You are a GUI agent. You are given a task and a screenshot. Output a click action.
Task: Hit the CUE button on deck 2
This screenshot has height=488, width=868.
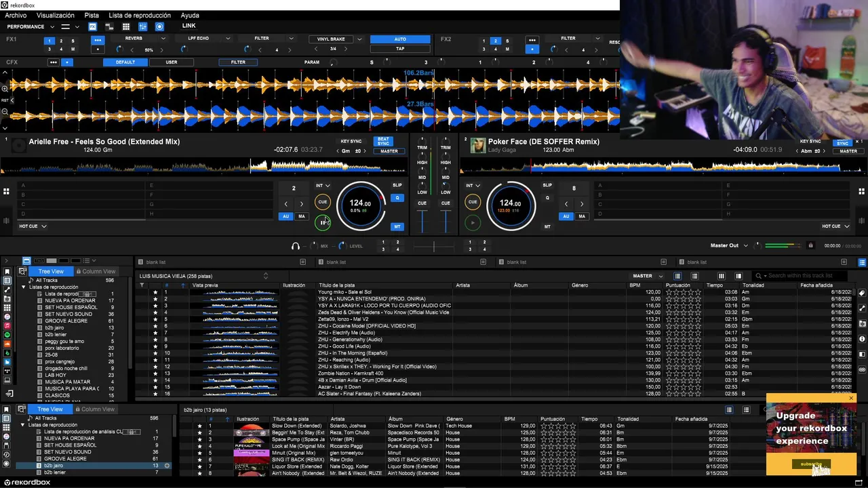[473, 201]
